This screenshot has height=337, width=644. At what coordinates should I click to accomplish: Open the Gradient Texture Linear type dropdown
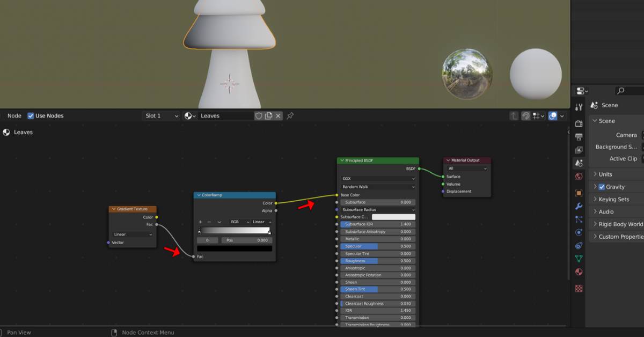click(x=133, y=235)
